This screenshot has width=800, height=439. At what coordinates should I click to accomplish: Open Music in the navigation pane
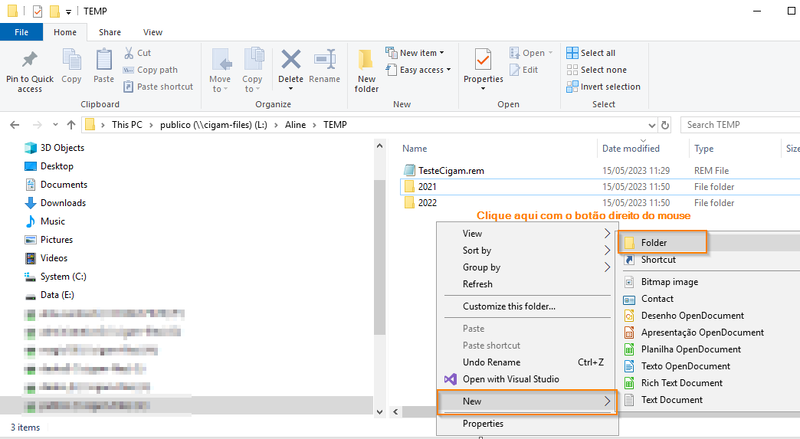coord(45,222)
